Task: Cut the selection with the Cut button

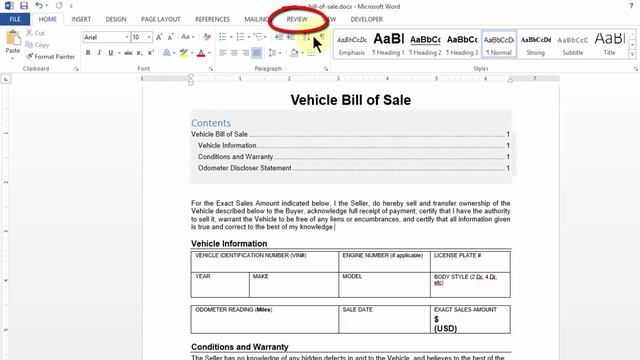Action: tap(35, 33)
